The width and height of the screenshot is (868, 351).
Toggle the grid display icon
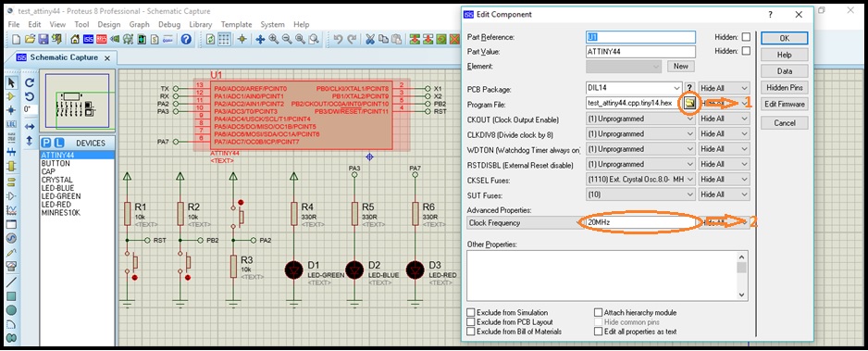pos(224,39)
